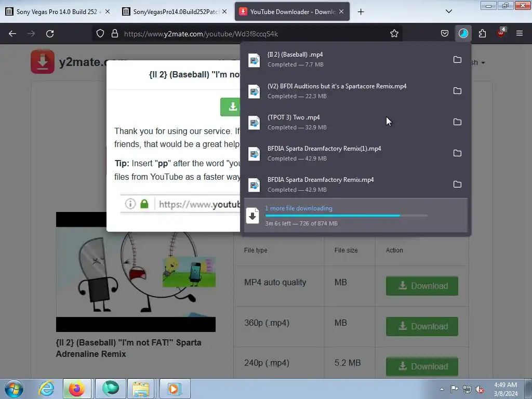Launch Internet Explorer from taskbar
532x399 pixels.
coord(46,389)
